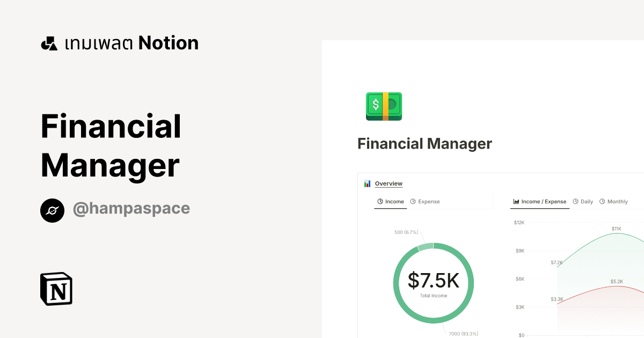Click the bar chart icon beside Overview
Image resolution: width=644 pixels, height=338 pixels.
click(x=367, y=183)
